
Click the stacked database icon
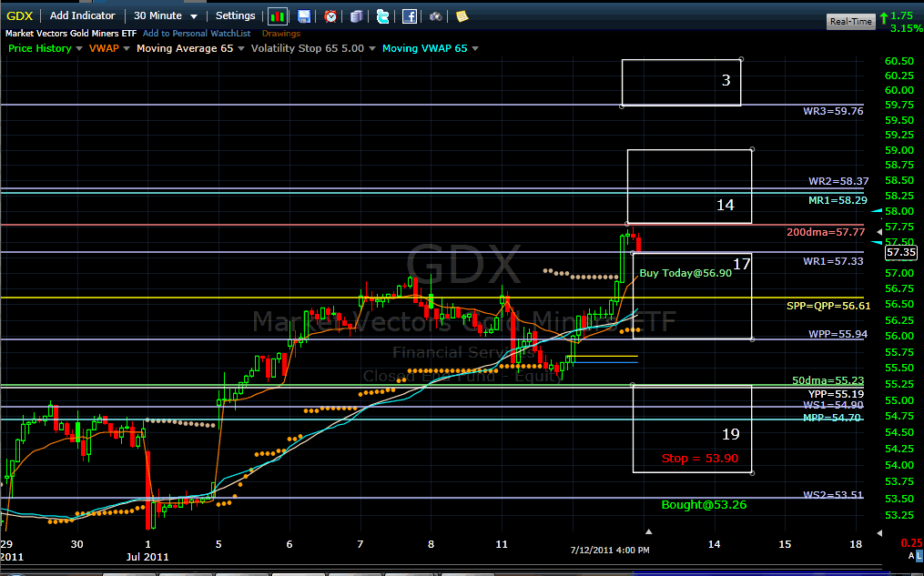point(357,16)
